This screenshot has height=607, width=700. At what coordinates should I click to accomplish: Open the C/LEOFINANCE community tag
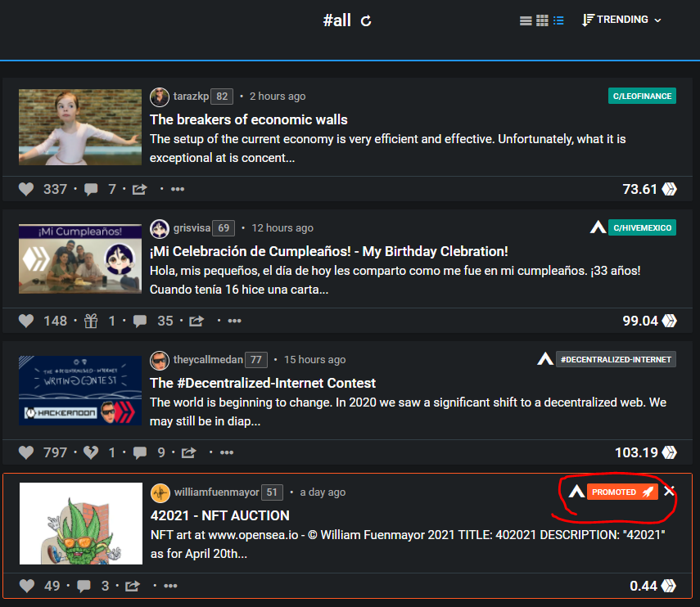coord(642,96)
